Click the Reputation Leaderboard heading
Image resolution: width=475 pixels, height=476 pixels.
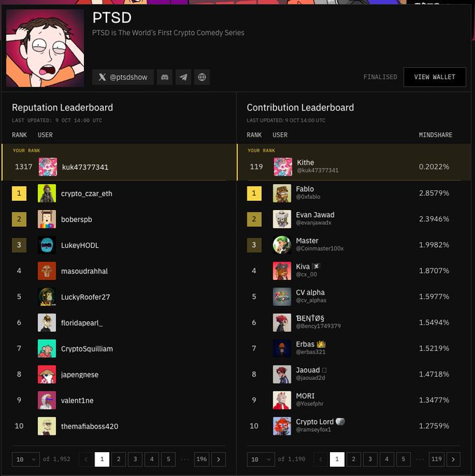pos(62,108)
